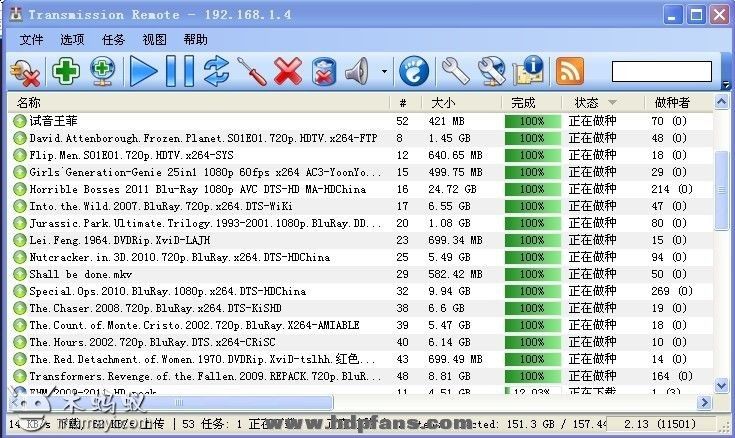Sort by the 大小 column header
This screenshot has width=735, height=438.
[x=462, y=103]
